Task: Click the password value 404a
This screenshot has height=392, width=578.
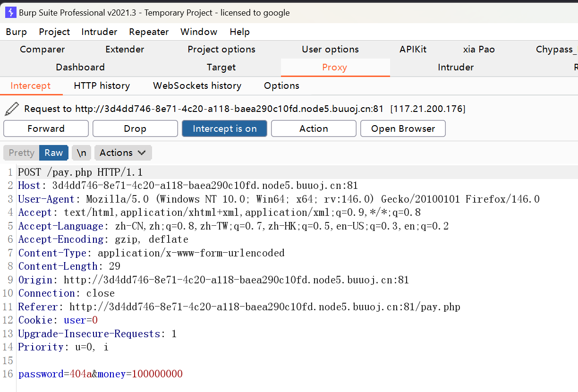Action: pos(81,374)
